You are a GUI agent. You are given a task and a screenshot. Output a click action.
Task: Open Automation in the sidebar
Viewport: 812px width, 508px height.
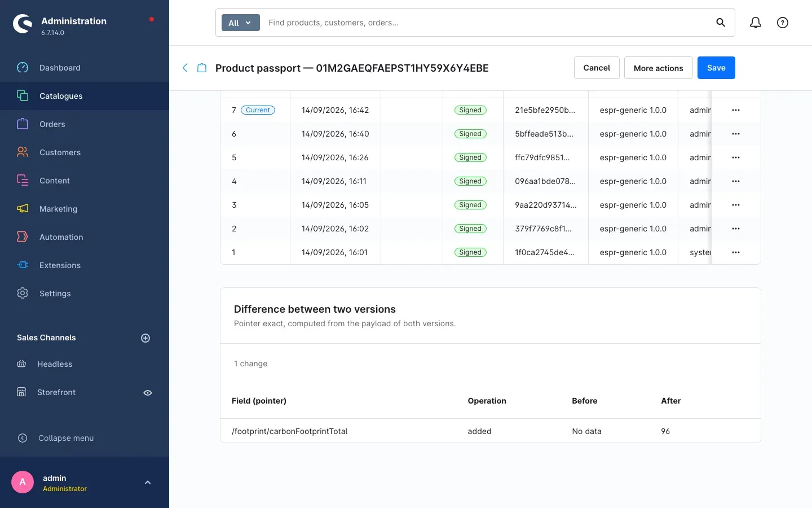pos(85,237)
